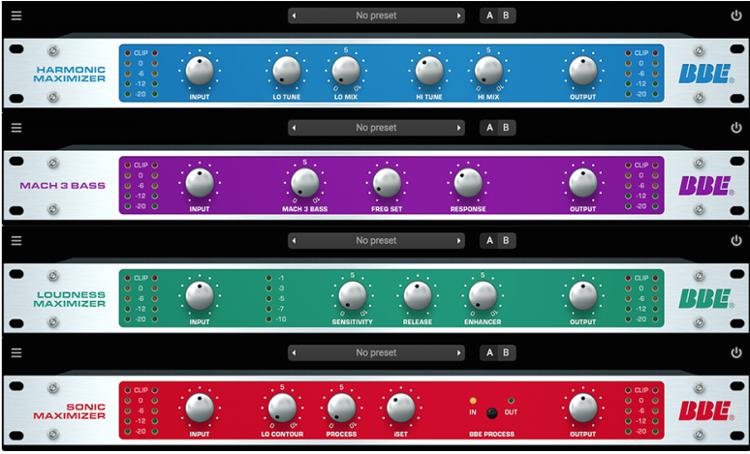
Task: Select next preset in Sonic Maximizer
Action: coord(459,353)
